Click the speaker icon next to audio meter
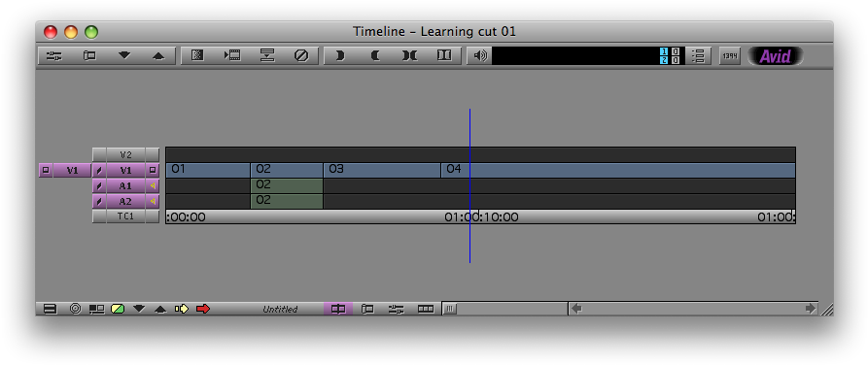Image resolution: width=868 pixels, height=365 pixels. tap(479, 56)
